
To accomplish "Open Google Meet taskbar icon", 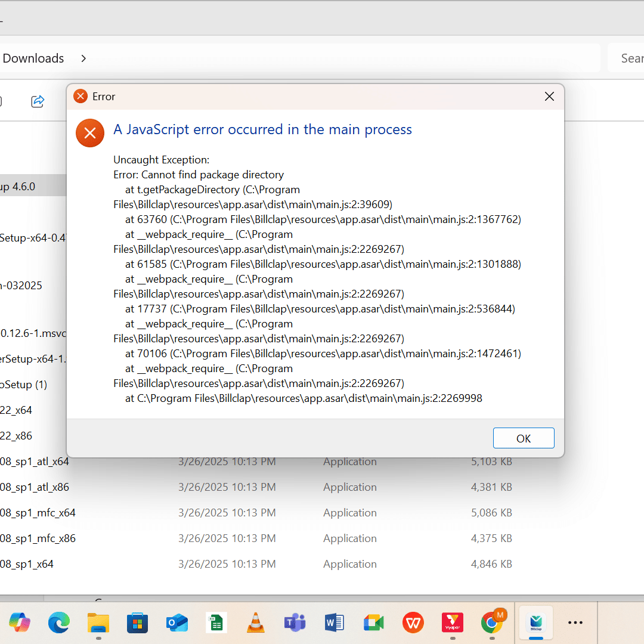I will (374, 622).
